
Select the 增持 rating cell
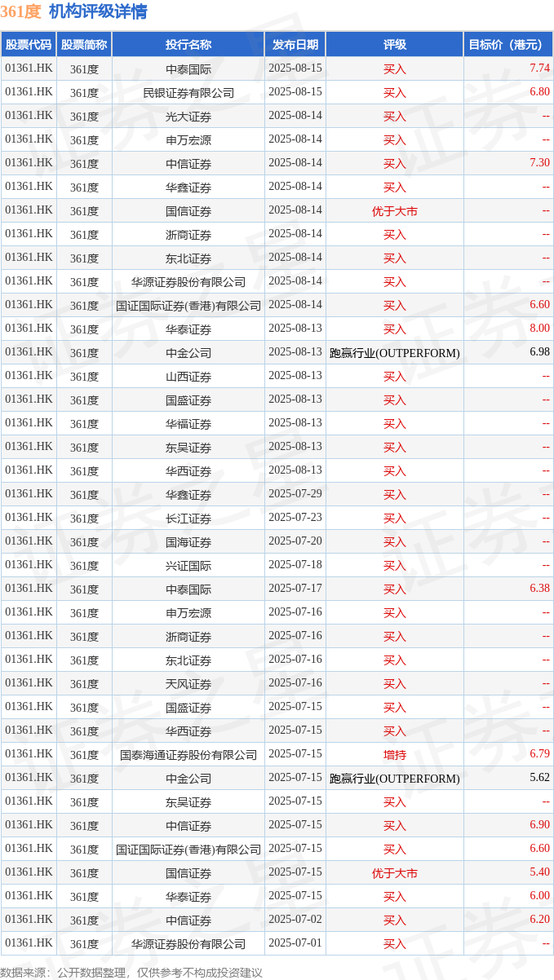pyautogui.click(x=395, y=755)
